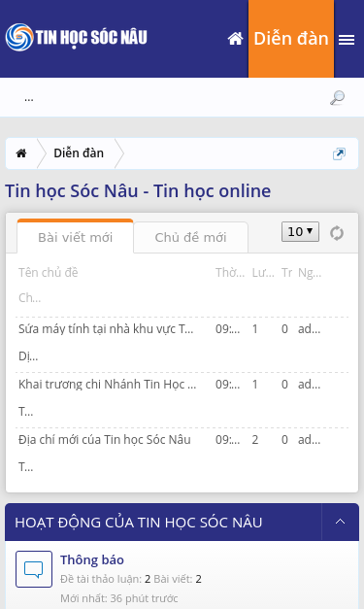Image resolution: width=364 pixels, height=609 pixels.
Task: Click T... category under Khai trương topic
Action: point(26,411)
